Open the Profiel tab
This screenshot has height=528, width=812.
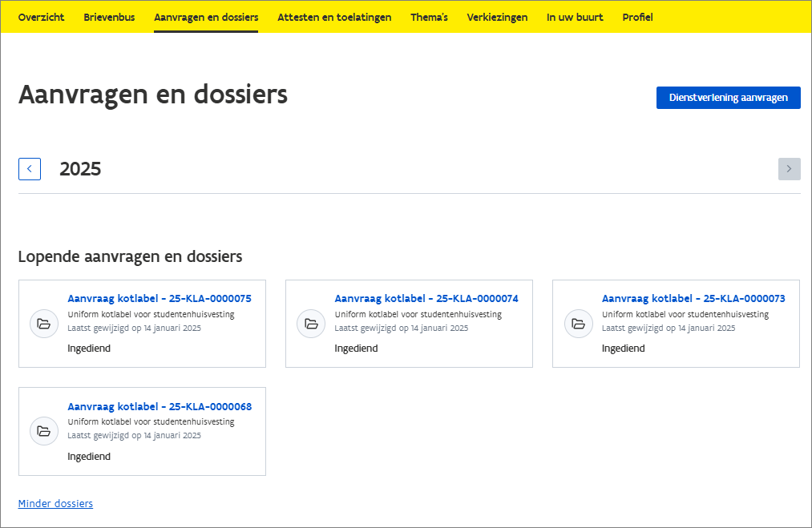pyautogui.click(x=637, y=17)
